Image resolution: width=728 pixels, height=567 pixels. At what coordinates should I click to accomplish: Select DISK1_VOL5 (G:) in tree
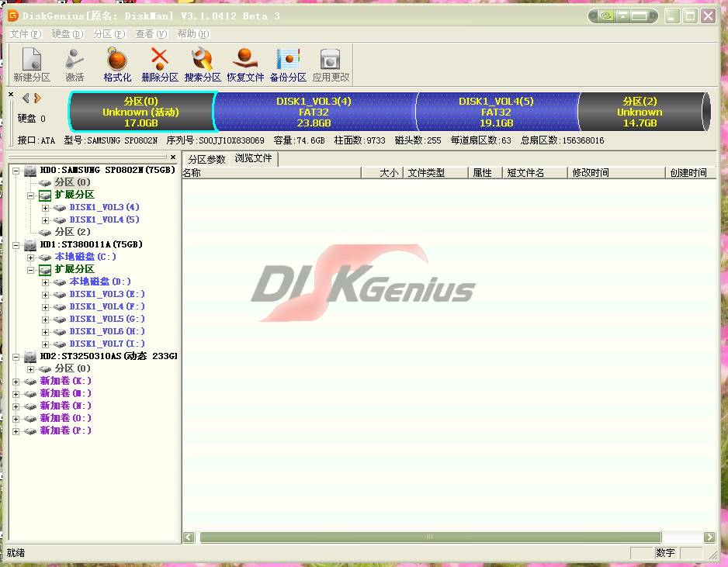click(x=107, y=319)
